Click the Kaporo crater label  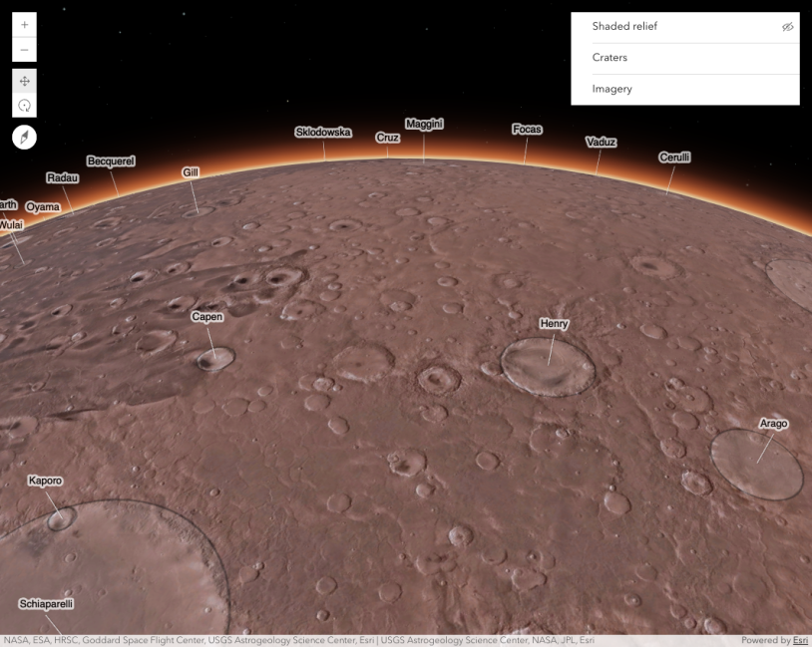point(44,481)
